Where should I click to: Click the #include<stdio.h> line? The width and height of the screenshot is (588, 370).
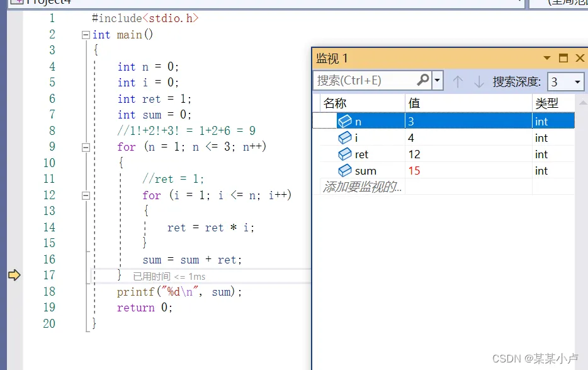pos(145,18)
